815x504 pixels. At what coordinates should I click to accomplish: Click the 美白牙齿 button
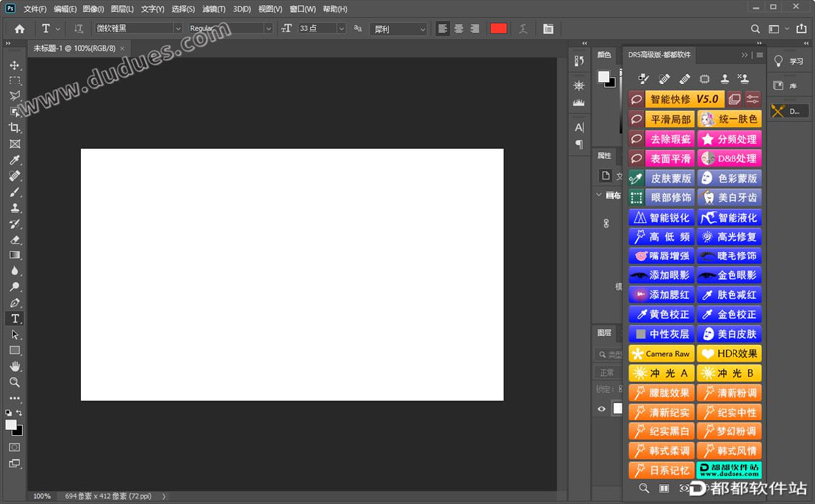point(730,198)
